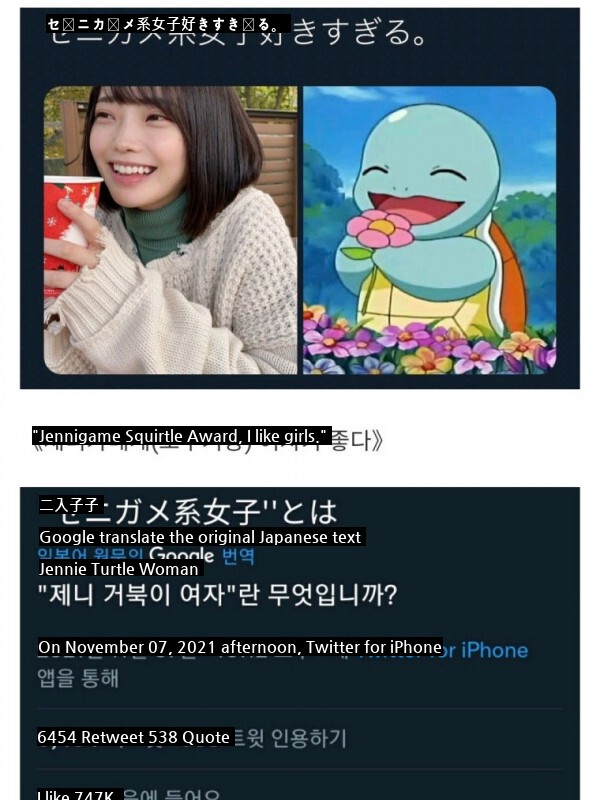Click the Korean "좋다》" caption ending

(x=357, y=440)
